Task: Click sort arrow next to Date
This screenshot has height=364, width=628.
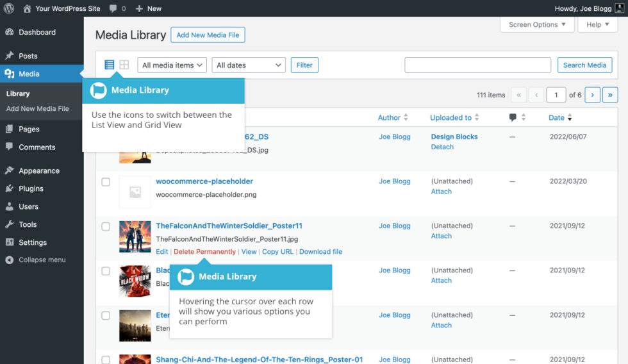Action: [x=570, y=117]
